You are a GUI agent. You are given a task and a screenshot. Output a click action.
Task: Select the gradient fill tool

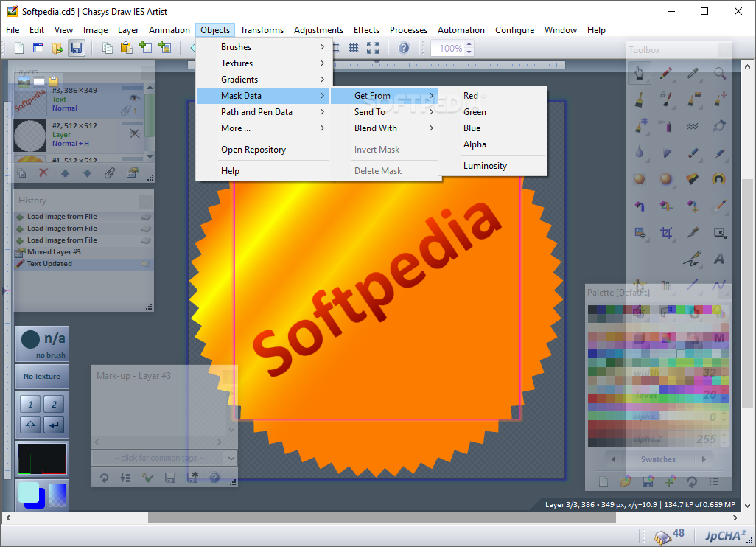click(693, 179)
